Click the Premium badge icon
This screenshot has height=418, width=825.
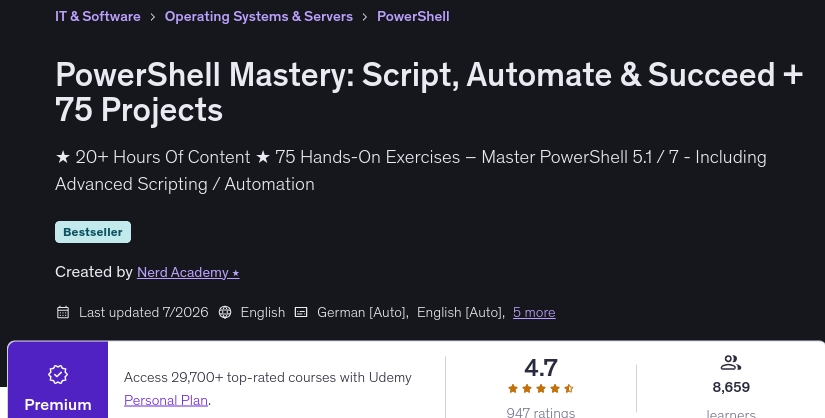(58, 374)
